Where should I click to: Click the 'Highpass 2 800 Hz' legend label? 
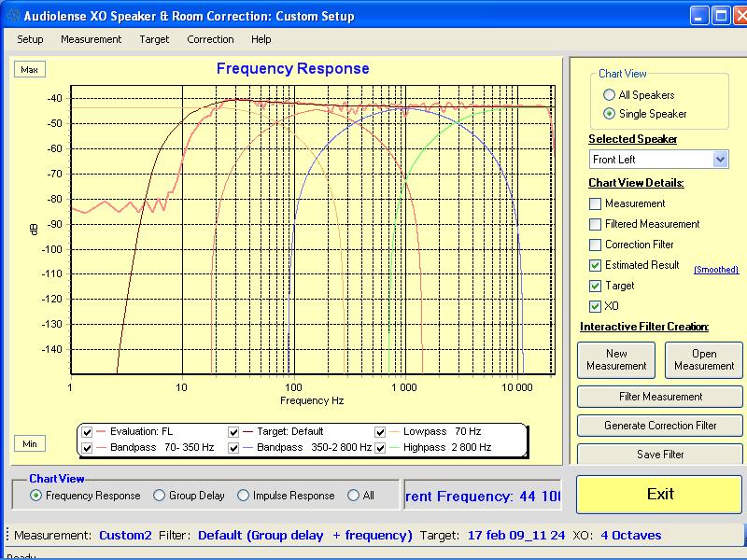[x=447, y=447]
